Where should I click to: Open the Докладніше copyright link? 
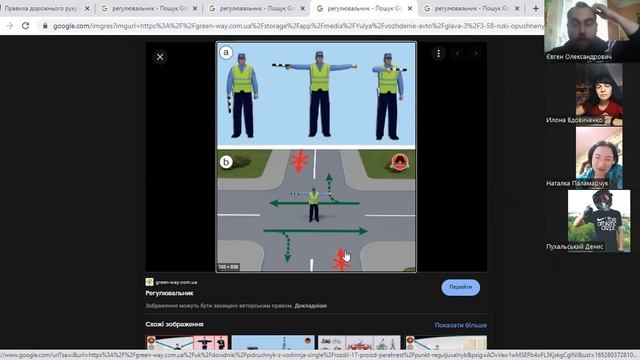tap(311, 306)
